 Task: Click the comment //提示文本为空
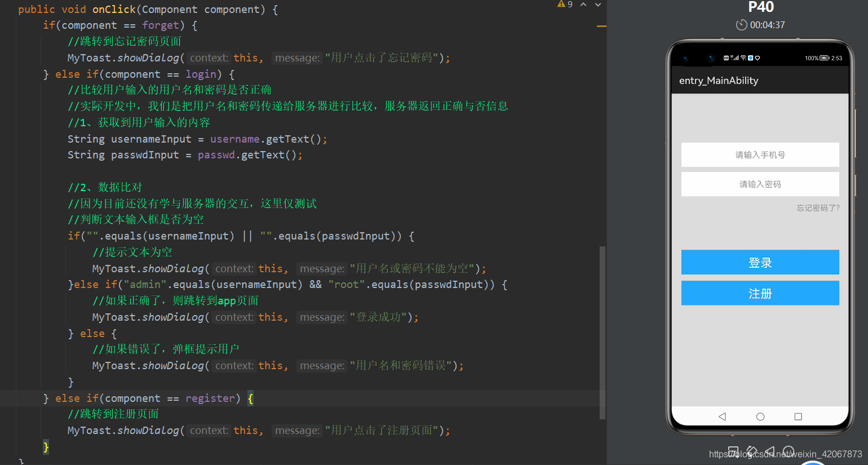tap(132, 253)
